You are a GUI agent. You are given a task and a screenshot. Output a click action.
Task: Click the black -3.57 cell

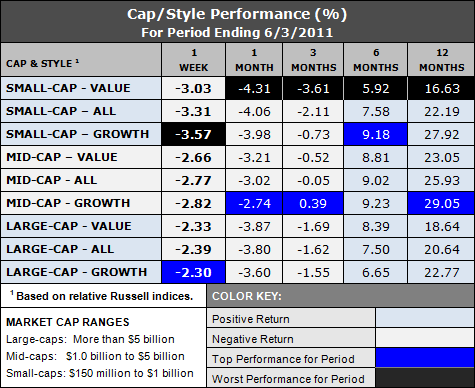point(193,134)
